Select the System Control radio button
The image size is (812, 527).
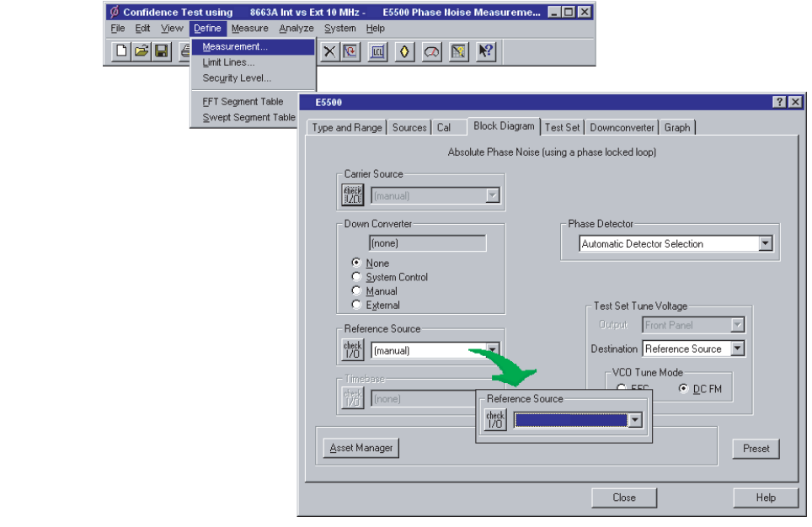coord(355,276)
